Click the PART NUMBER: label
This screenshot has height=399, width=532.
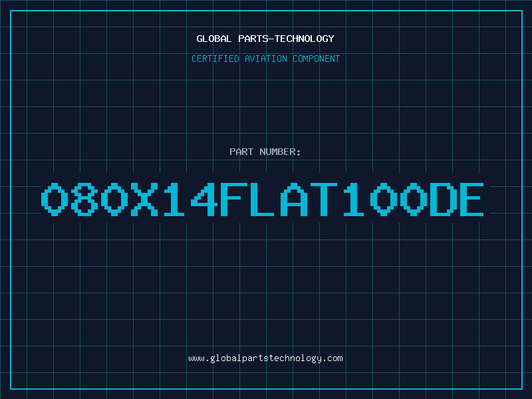(x=265, y=152)
